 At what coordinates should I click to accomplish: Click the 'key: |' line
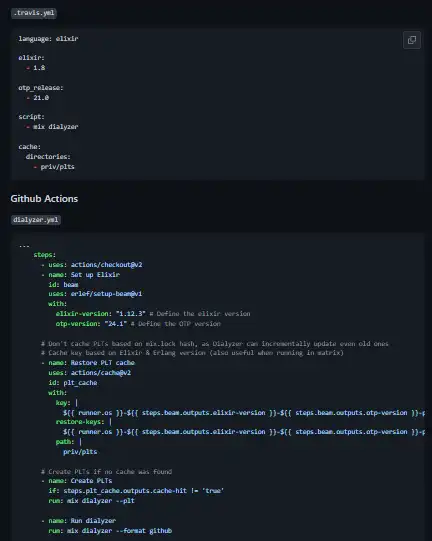coord(67,403)
